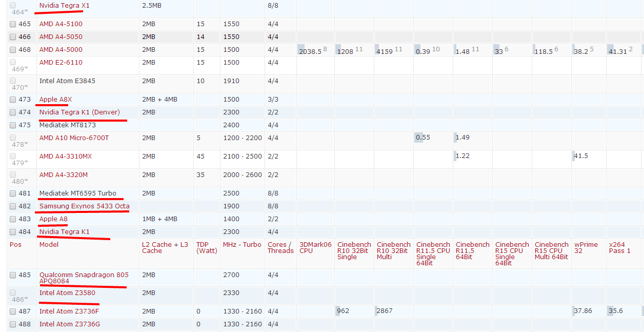Tick the checkbox for row 465
644x332 pixels.
[13, 24]
